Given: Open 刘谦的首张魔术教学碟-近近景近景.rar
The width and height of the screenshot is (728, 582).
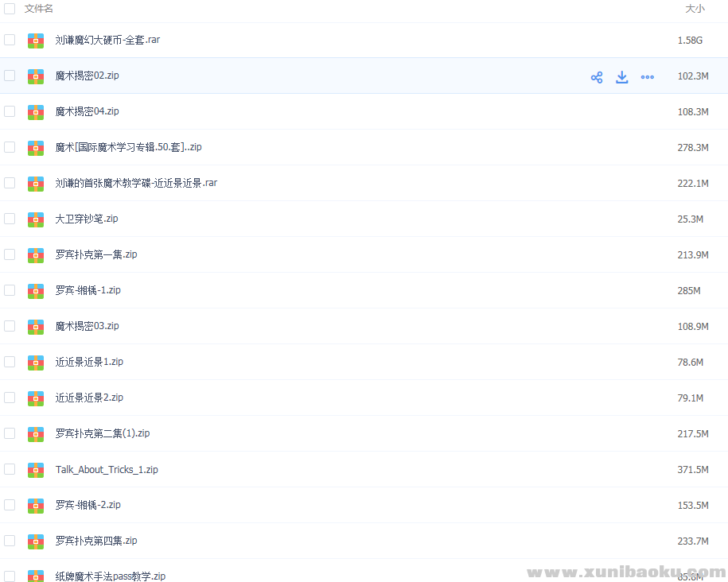Looking at the screenshot, I should [x=135, y=183].
